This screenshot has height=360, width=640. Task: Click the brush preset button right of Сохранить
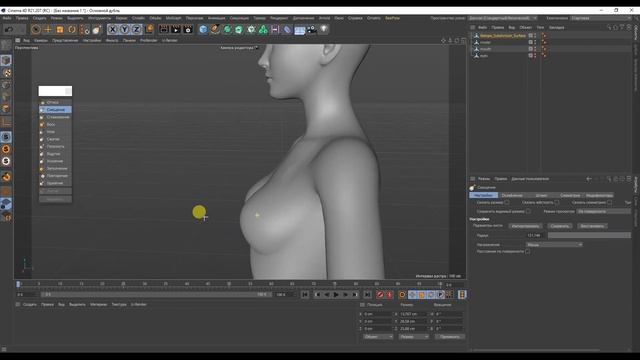592,226
